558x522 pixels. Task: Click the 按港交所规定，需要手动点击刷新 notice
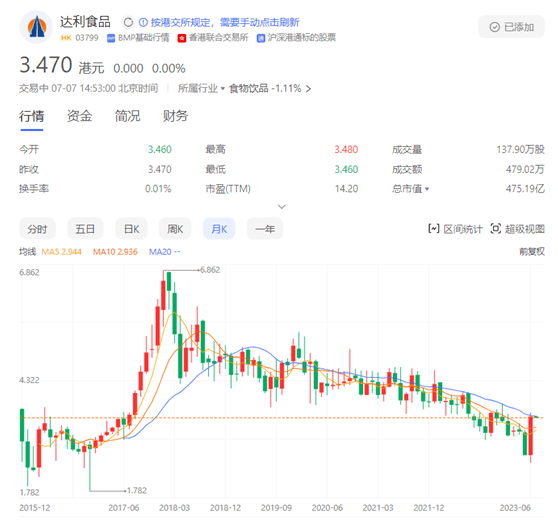(x=225, y=22)
